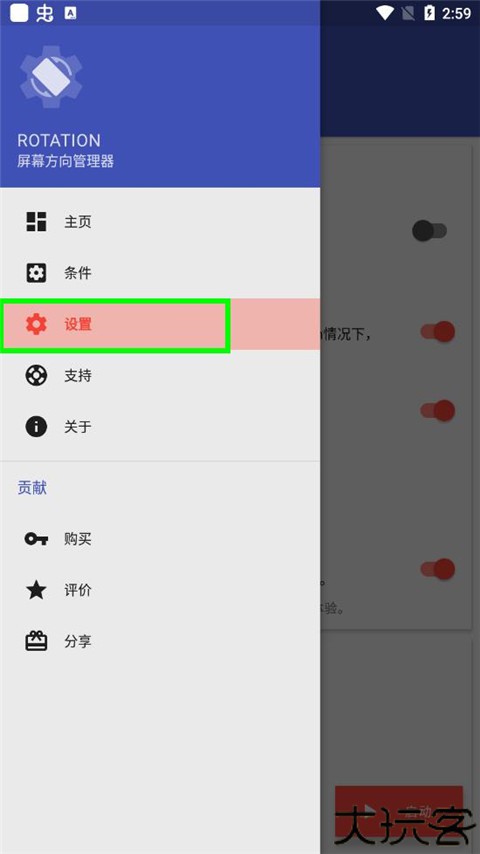Check the Wi-Fi status bar icon
480x854 pixels.
tap(385, 13)
